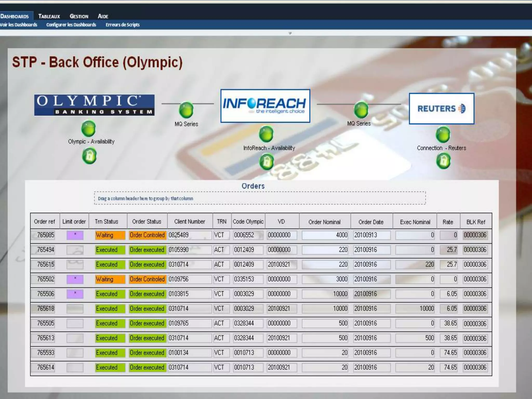Click the purple limit order flag for 765085
This screenshot has height=399, width=532.
(x=75, y=235)
